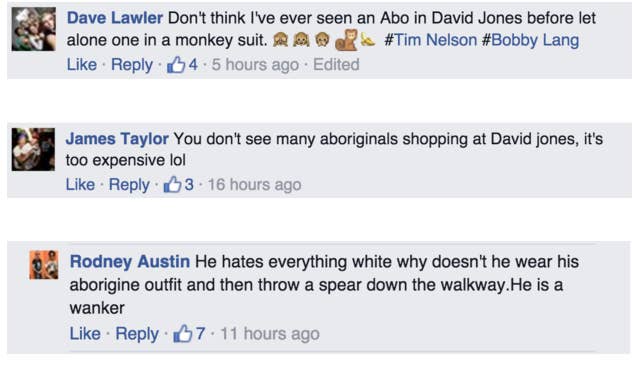This screenshot has height=365, width=639.
Task: Reply to Rodney Austin's comment
Action: click(137, 334)
